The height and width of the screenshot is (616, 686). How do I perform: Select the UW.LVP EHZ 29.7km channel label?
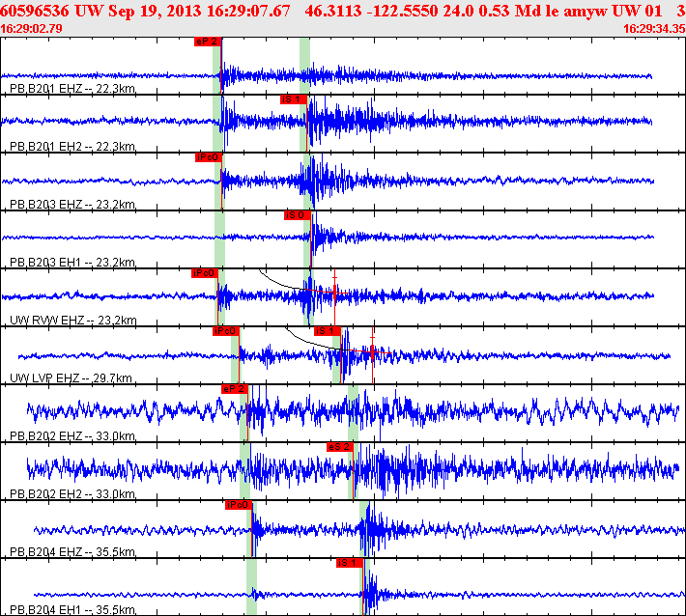pos(71,378)
